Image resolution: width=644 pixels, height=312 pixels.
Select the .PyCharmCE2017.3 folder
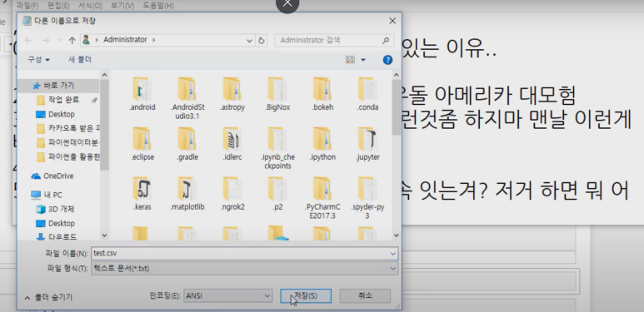322,198
